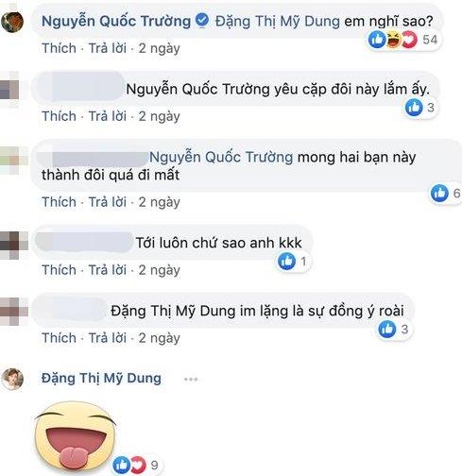Click Trả lời under 'mong hai bạn này' comment
Viewport: 462px width, 476px height.
[x=108, y=202]
